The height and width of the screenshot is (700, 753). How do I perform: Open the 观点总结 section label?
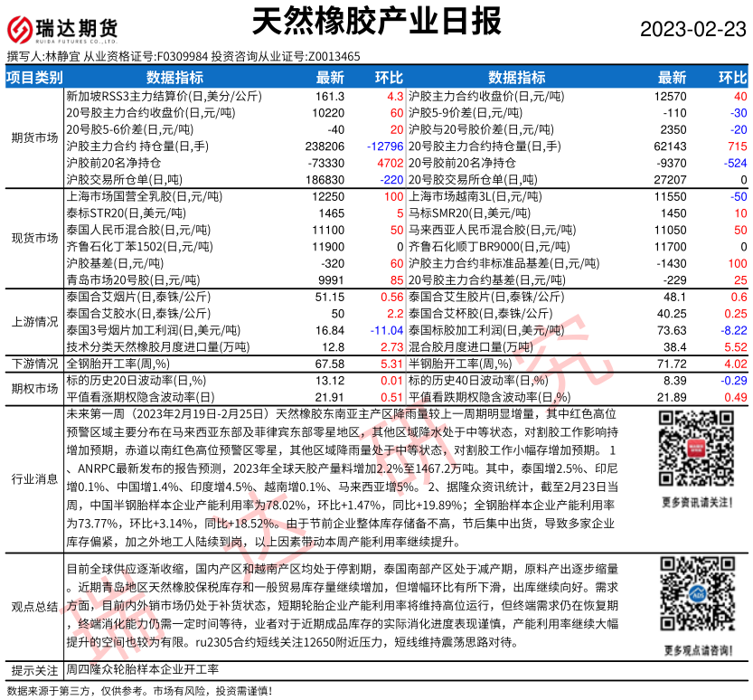33,607
